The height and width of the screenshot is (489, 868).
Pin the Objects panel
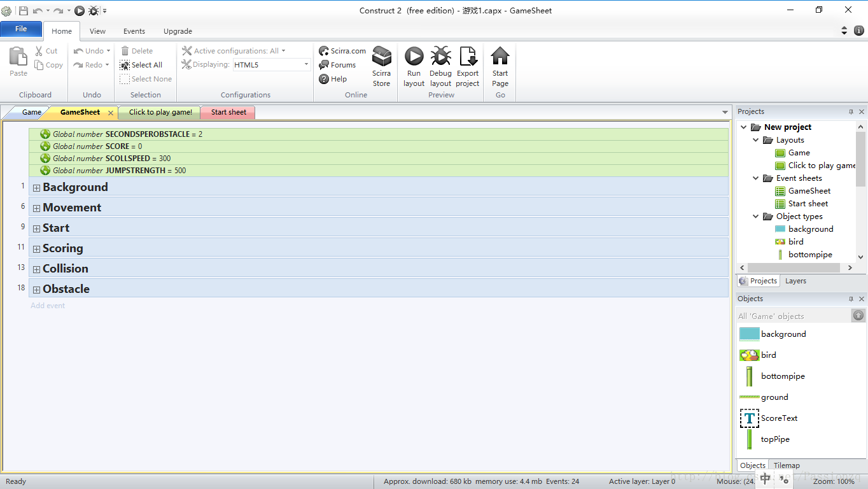(851, 299)
